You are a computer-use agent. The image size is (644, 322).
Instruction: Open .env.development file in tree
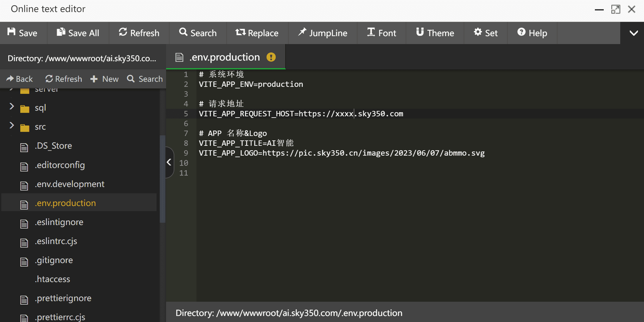pyautogui.click(x=69, y=184)
